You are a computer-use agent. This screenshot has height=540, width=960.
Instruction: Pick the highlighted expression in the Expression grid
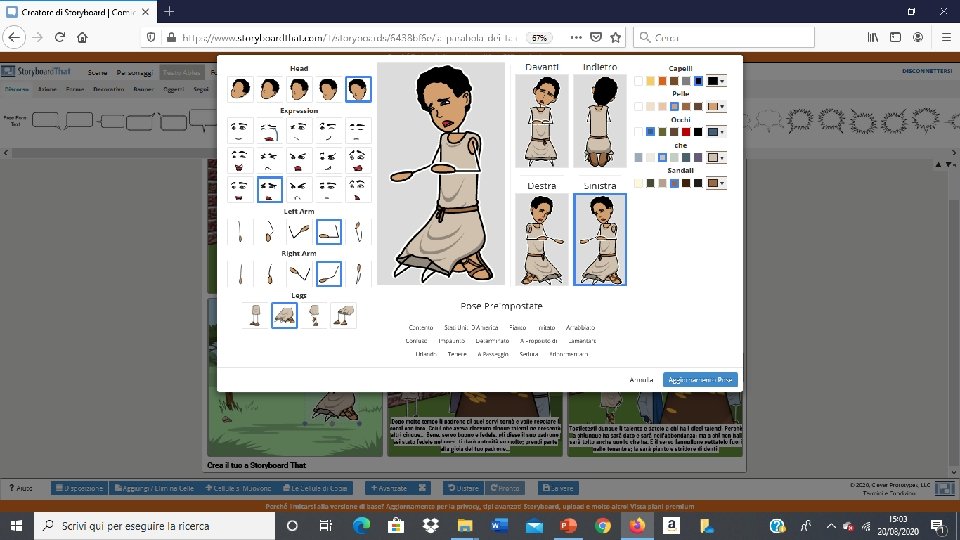click(269, 189)
